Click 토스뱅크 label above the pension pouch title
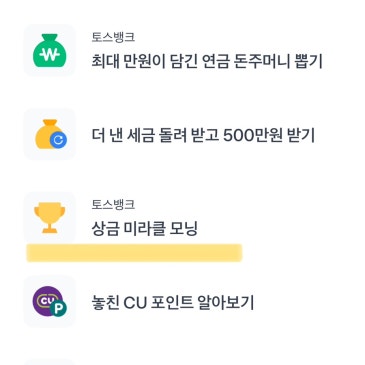Image resolution: width=365 pixels, height=365 pixels. [x=113, y=37]
